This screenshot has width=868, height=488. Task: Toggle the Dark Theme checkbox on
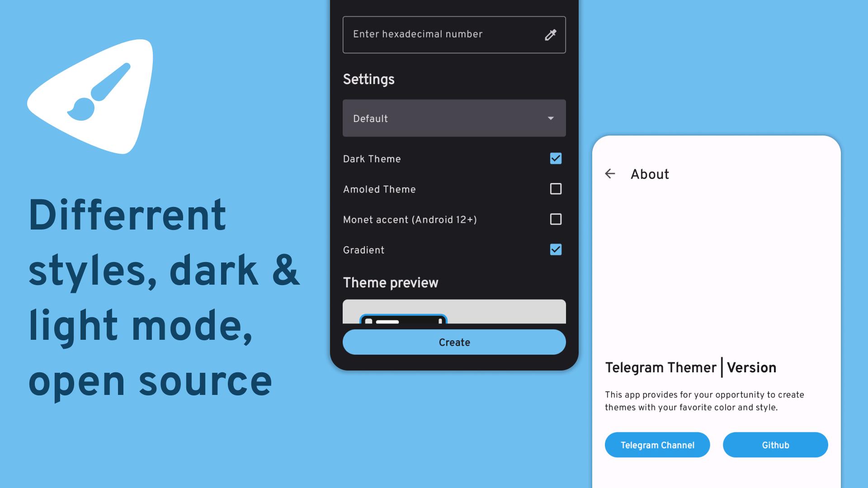click(555, 158)
